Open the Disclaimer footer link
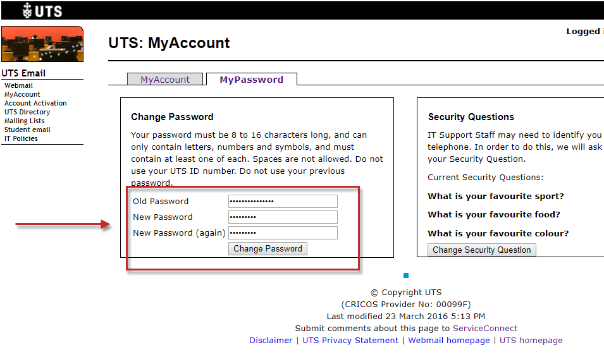604x364 pixels. pyautogui.click(x=271, y=341)
